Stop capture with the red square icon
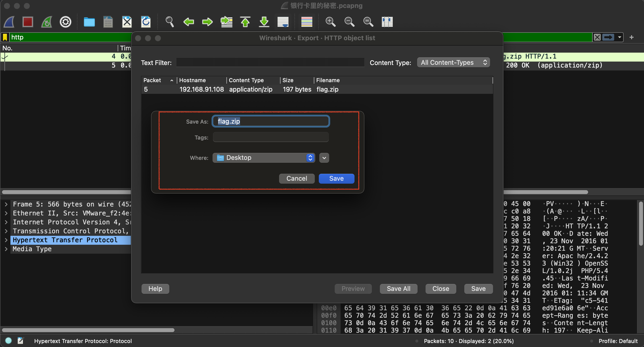This screenshot has height=347, width=644. tap(28, 22)
